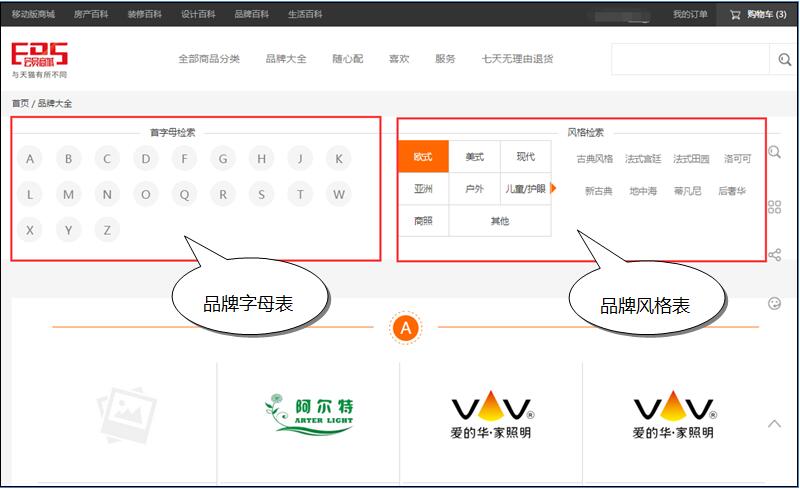This screenshot has height=489, width=800.
Task: Select letter S in the alphabet index
Action: click(x=262, y=194)
